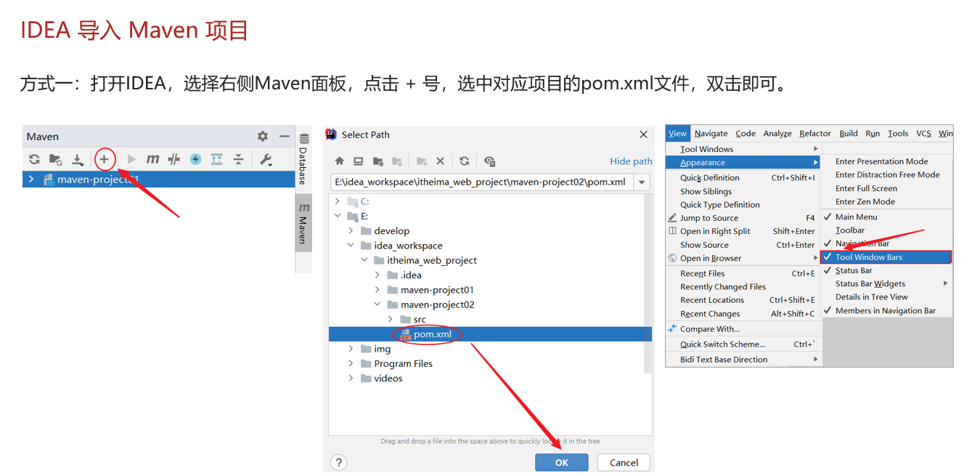Open Execute Maven Goal (m icon)
The image size is (980, 473).
pyautogui.click(x=152, y=159)
